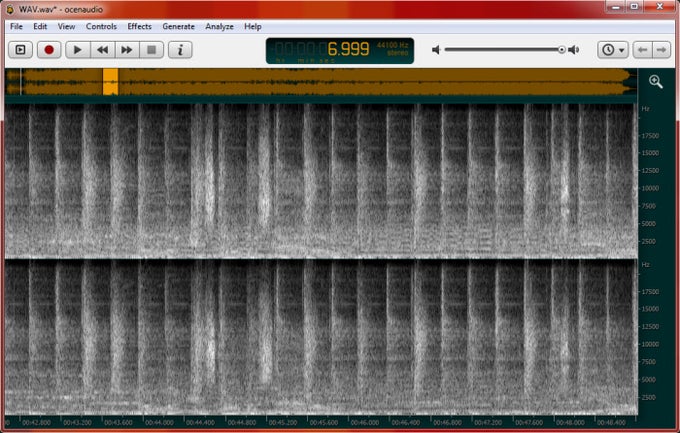
Task: Close the ocenaudio window
Action: point(660,6)
